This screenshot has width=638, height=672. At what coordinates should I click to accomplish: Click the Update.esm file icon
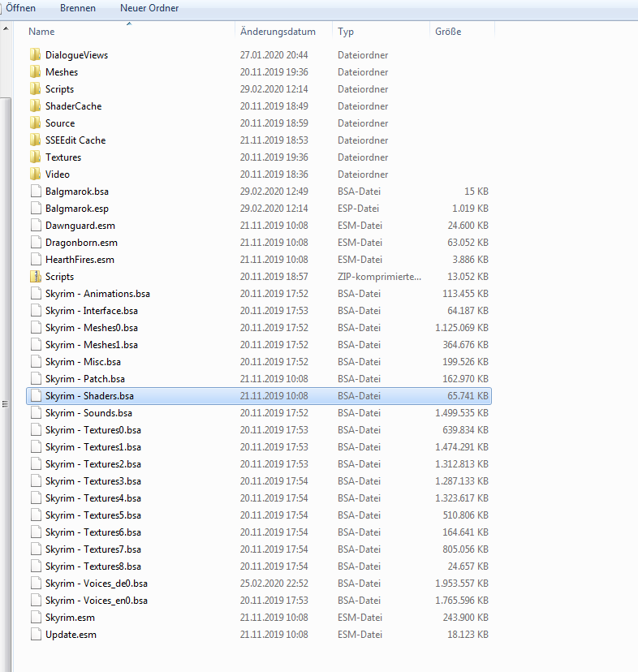tap(35, 635)
